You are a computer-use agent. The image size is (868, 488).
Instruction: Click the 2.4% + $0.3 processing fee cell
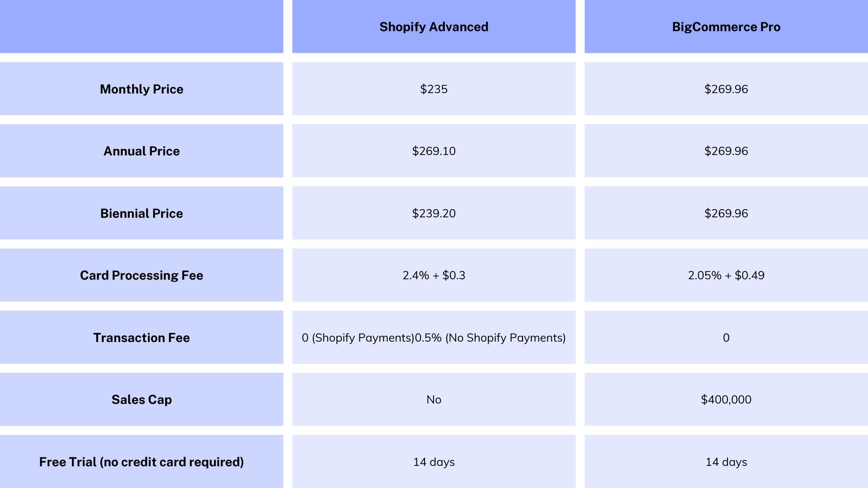coord(433,275)
